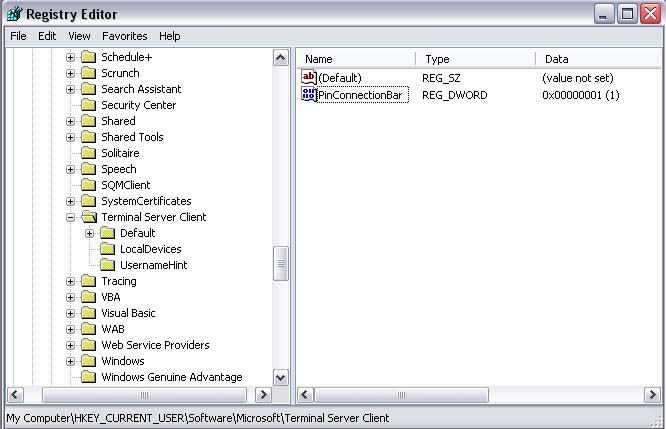Open the View menu
This screenshot has width=666, height=429.
[79, 36]
